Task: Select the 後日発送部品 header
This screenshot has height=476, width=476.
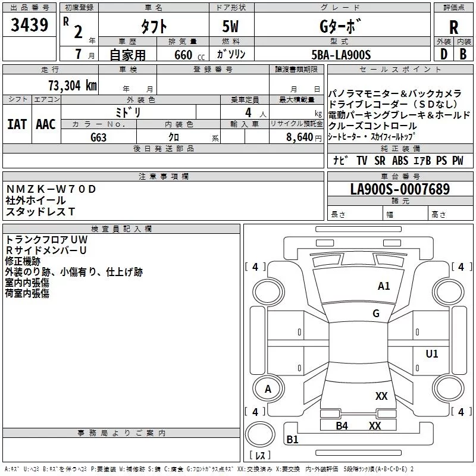Action: (163, 148)
